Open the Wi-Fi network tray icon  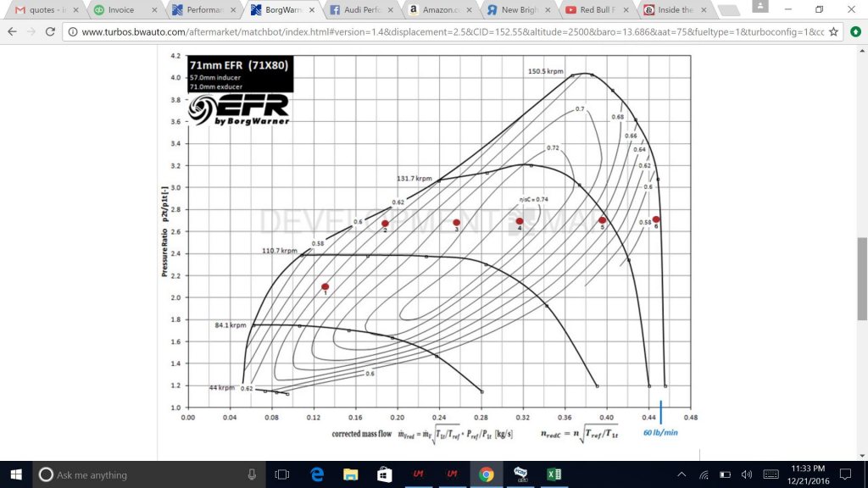click(704, 474)
